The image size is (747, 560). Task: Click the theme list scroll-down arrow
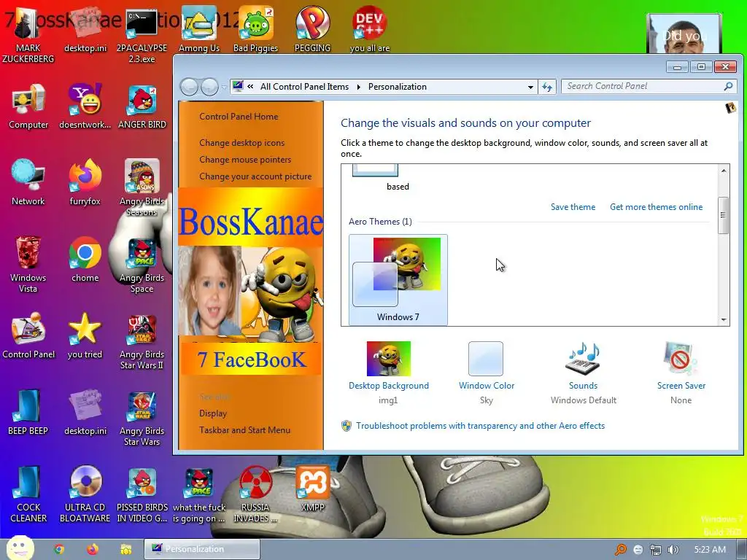pos(724,320)
